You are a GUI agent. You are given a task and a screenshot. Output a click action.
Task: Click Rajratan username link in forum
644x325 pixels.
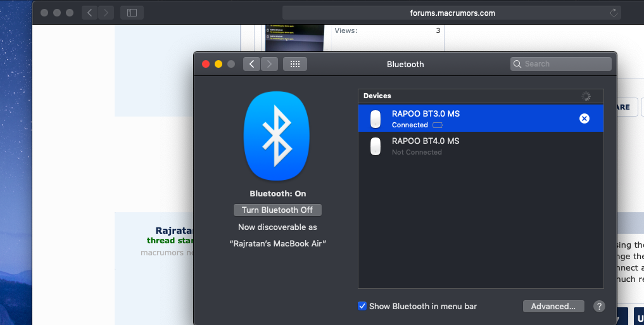[x=174, y=231]
